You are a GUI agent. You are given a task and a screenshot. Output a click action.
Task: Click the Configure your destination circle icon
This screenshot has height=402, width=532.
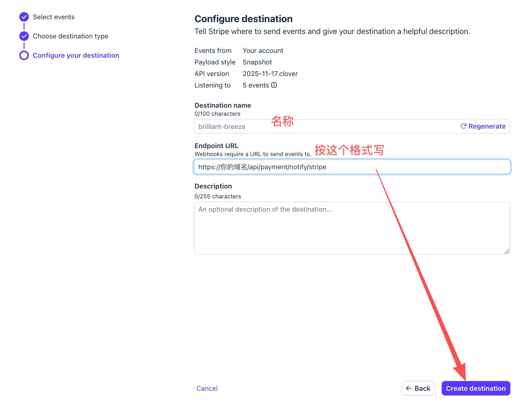pyautogui.click(x=24, y=55)
